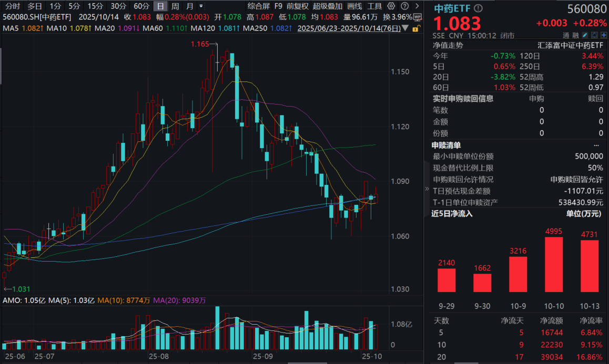Toggle 前复权 price adjustment
This screenshot has width=609, height=364.
(299, 6)
